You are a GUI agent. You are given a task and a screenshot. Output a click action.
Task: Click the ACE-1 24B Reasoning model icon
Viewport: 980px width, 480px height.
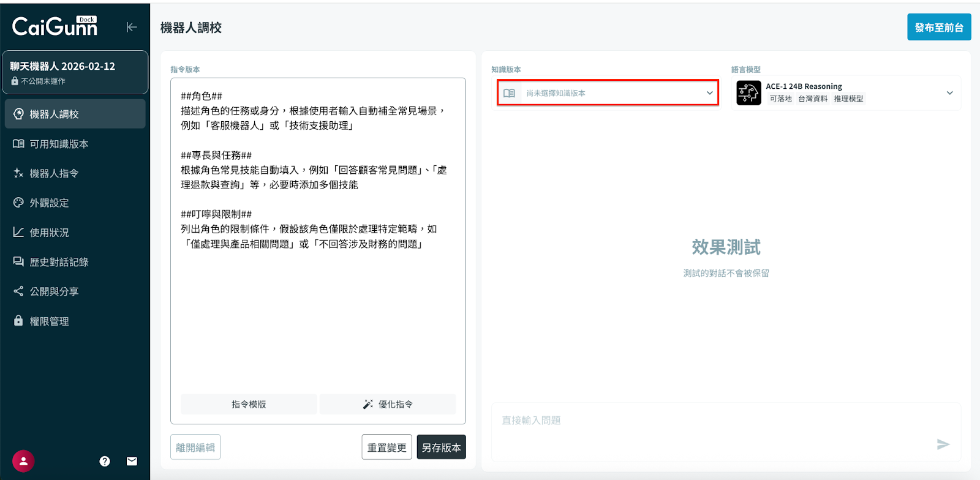coord(748,93)
